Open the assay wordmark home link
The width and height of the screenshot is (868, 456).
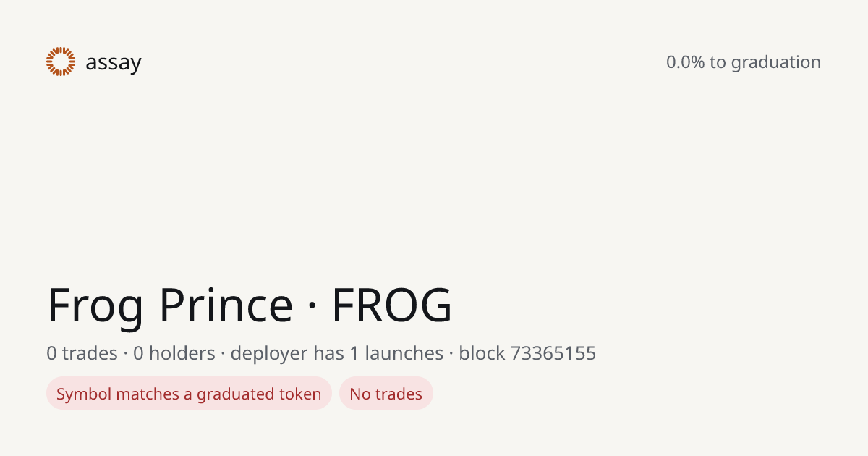point(114,64)
